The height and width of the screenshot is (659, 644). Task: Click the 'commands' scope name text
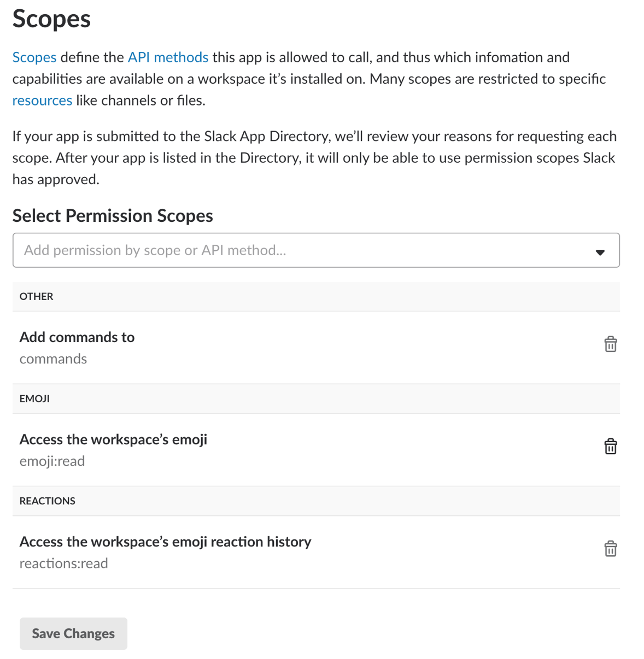pyautogui.click(x=53, y=359)
